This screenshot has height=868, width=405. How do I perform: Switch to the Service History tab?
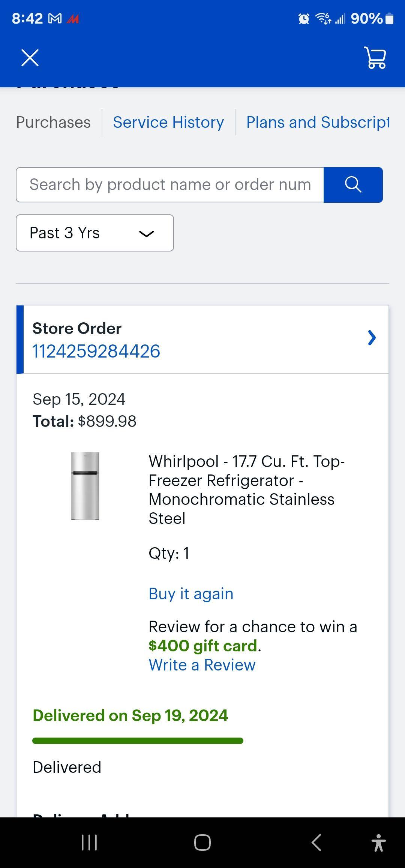(168, 122)
